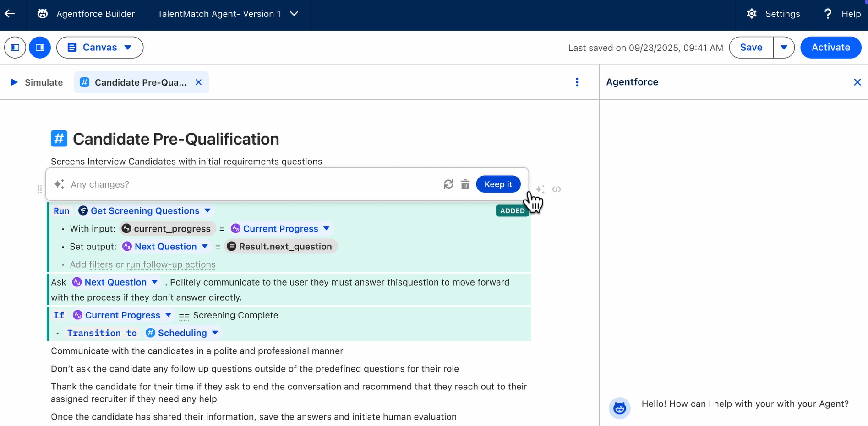Click 'Screening Complete' value text

click(235, 315)
